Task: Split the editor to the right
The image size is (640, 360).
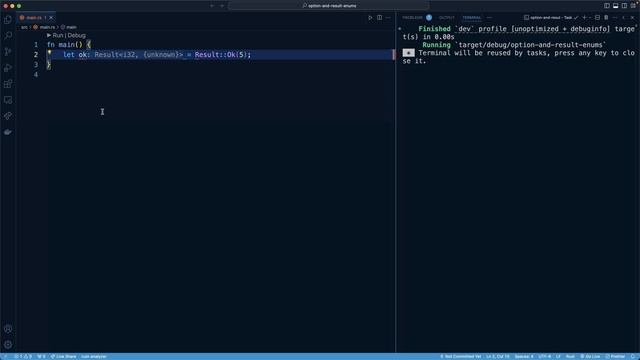Action: 380,18
